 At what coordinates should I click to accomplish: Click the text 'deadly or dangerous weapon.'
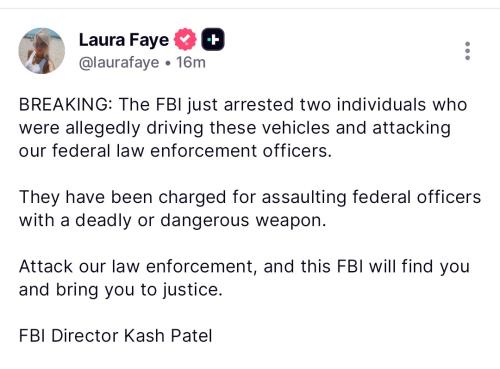click(200, 221)
